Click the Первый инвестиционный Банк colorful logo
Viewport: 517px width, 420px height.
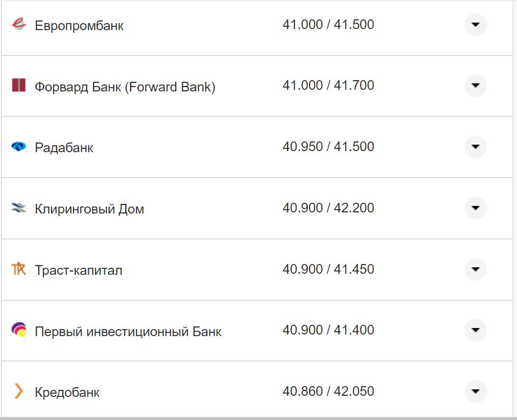[x=18, y=330]
